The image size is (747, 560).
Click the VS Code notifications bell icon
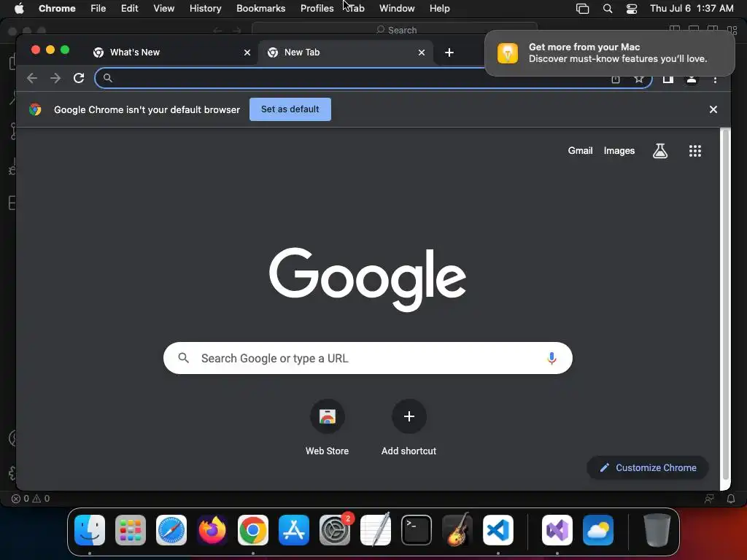click(730, 499)
